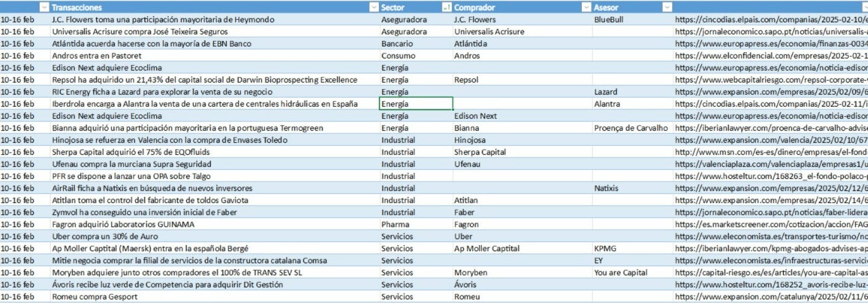The height and width of the screenshot is (303, 868).
Task: Select the 'Ap Moller Captital' Comprador cell
Action: [522, 248]
